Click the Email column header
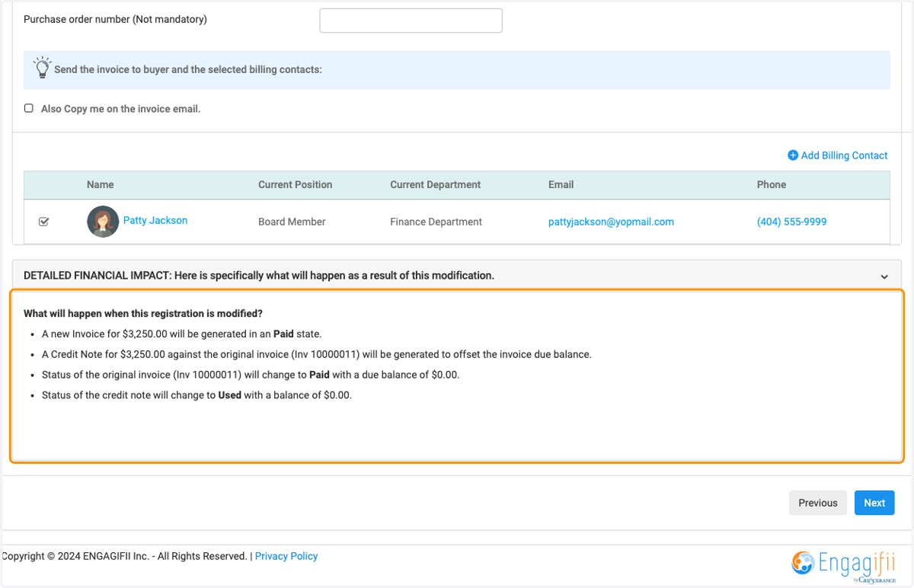 [561, 184]
